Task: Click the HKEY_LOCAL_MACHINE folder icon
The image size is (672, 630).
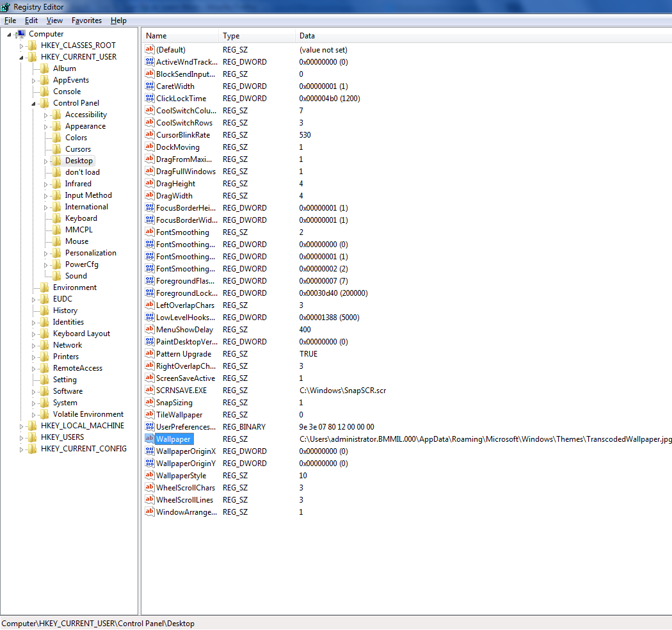Action: tap(33, 426)
